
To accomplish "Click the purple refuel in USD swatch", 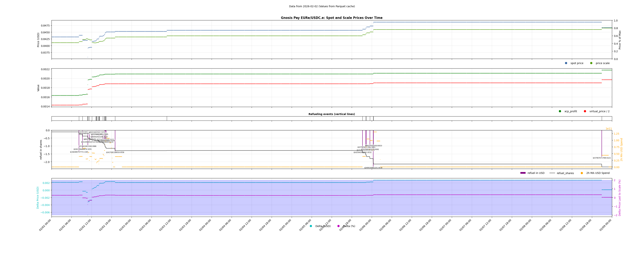I will [523, 173].
